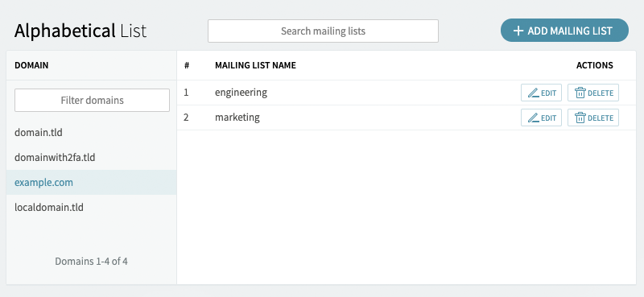This screenshot has height=297, width=644.
Task: Click the pencil icon in marketing row
Action: point(534,118)
